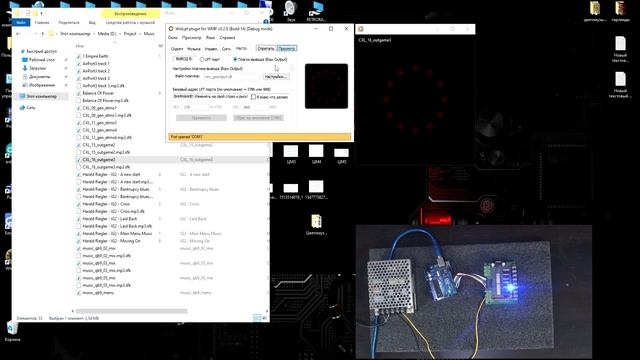Open the Просмотр menu in WinLyt menu bar
This screenshot has height=360, width=640.
click(x=191, y=38)
